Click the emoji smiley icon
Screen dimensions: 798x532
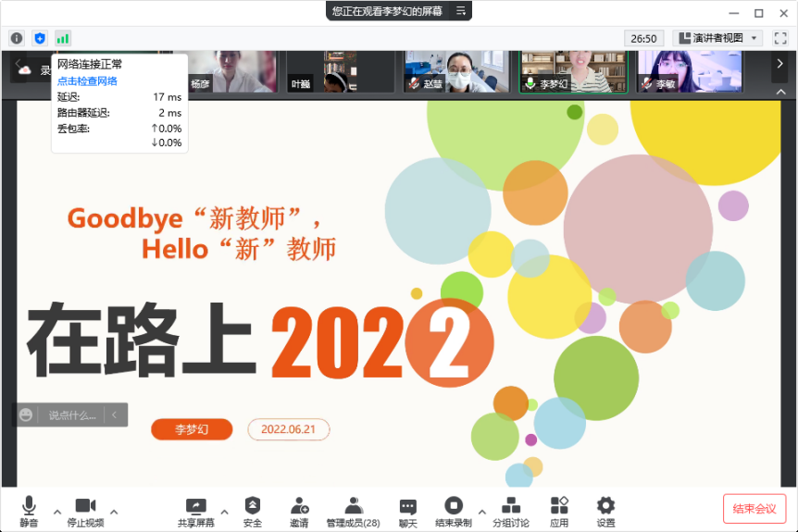point(25,415)
